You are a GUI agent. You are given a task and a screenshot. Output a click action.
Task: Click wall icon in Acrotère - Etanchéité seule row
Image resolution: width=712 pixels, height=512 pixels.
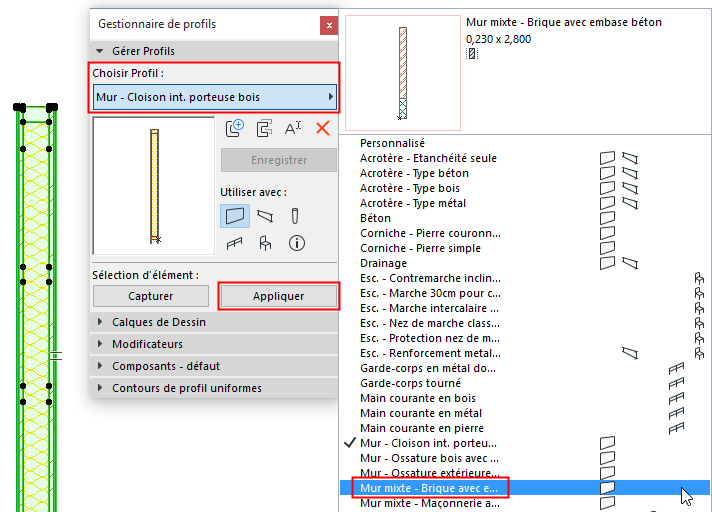[x=608, y=158]
